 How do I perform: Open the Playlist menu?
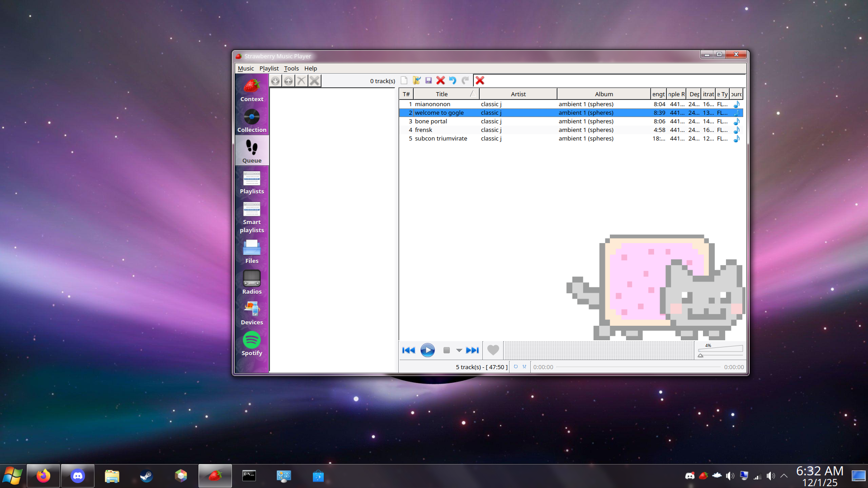[x=269, y=68]
